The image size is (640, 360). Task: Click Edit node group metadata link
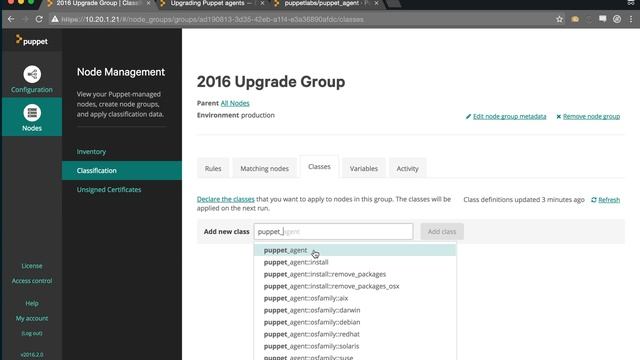509,117
